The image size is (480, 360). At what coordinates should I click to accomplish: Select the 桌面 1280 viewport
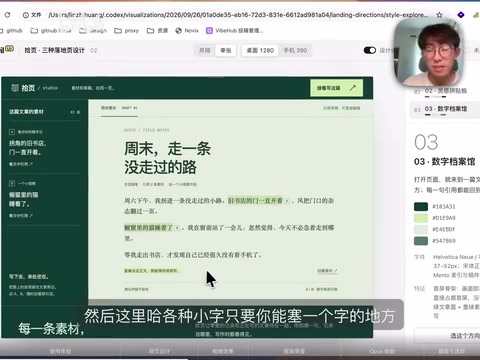260,50
